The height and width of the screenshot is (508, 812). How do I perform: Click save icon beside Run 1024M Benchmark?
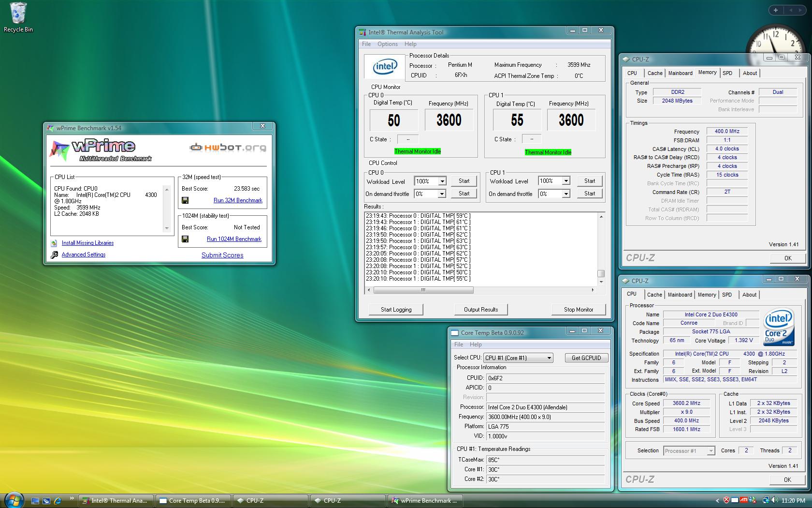click(185, 239)
